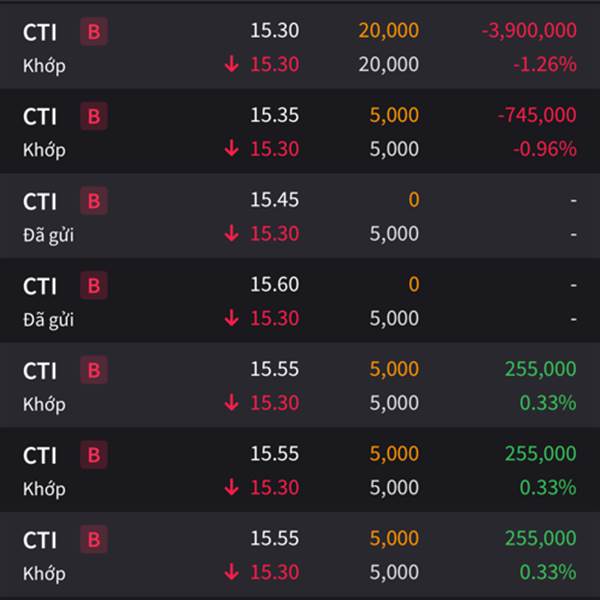Select the B badge of the 15.45 order
Screen dimensions: 600x600
94,201
